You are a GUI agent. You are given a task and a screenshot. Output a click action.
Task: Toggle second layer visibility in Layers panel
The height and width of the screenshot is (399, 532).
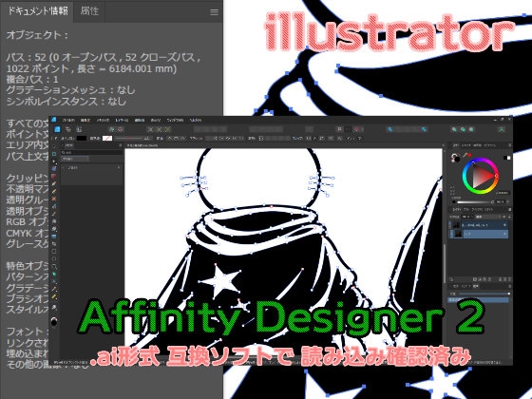point(504,234)
